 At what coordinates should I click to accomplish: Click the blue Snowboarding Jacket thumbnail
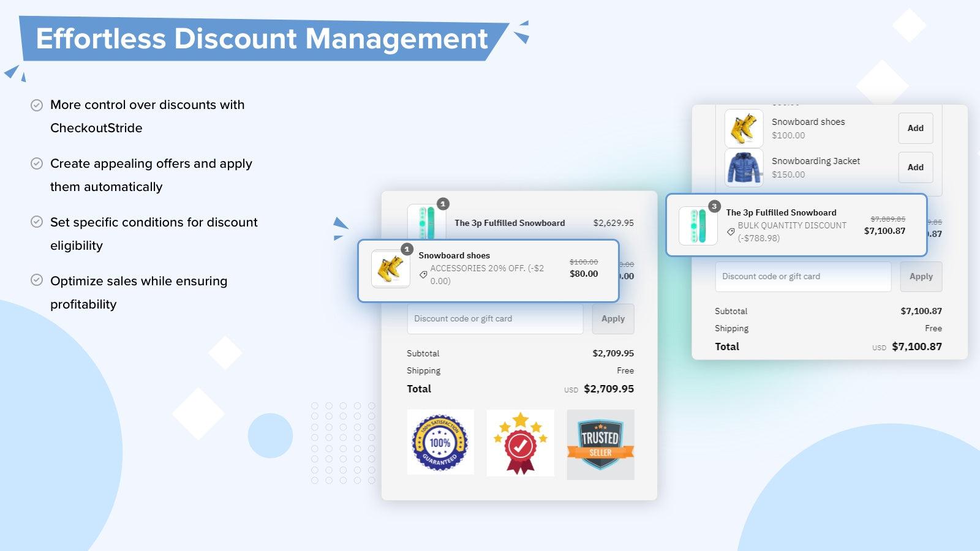pos(744,168)
